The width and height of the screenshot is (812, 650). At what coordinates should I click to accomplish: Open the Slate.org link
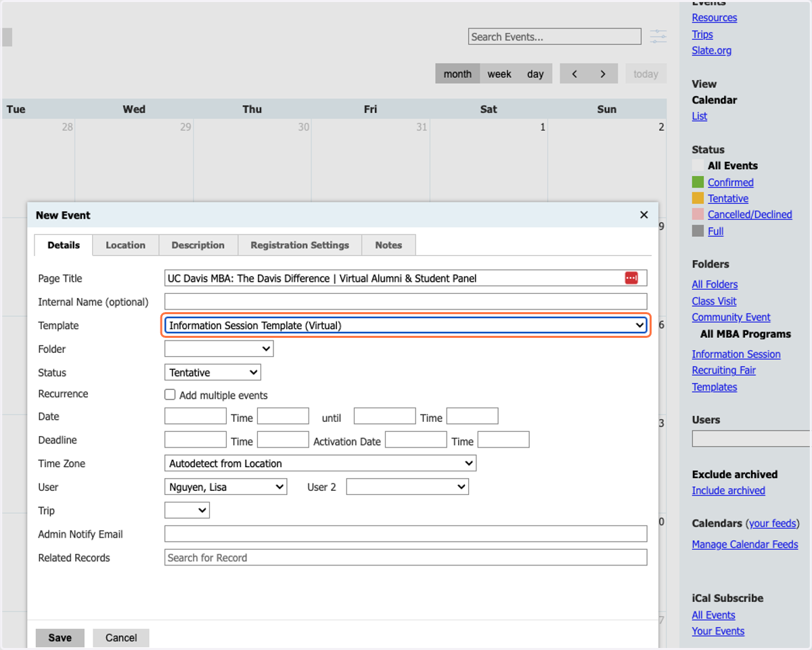(x=711, y=50)
